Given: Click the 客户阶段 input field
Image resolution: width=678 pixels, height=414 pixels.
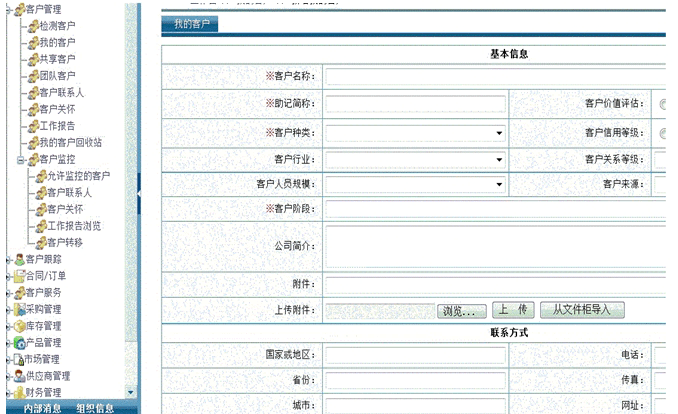Looking at the screenshot, I should (496, 209).
